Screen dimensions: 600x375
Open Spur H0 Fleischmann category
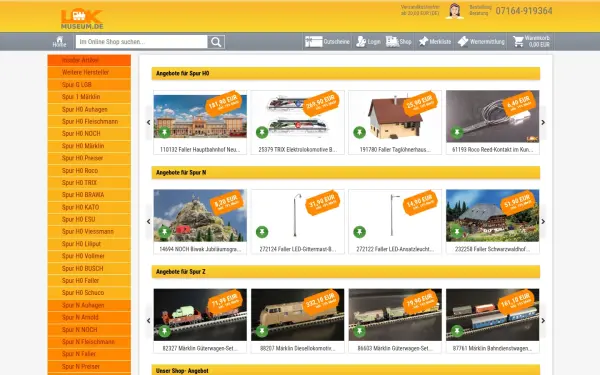89,121
